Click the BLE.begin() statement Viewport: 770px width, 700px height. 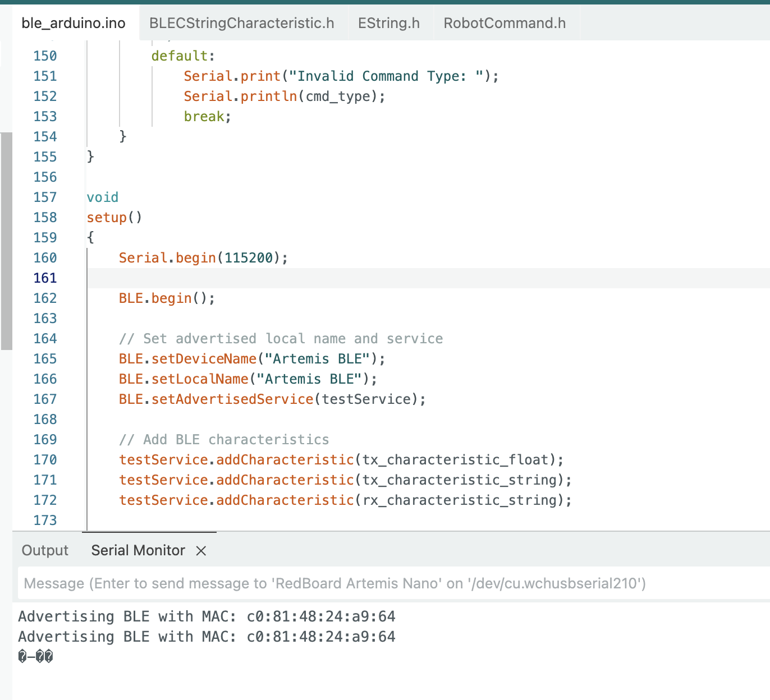coord(167,298)
